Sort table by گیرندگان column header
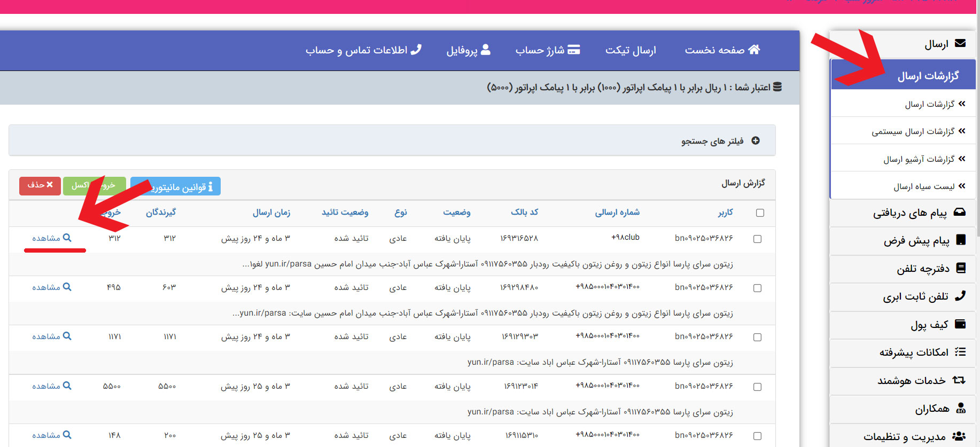 point(161,212)
